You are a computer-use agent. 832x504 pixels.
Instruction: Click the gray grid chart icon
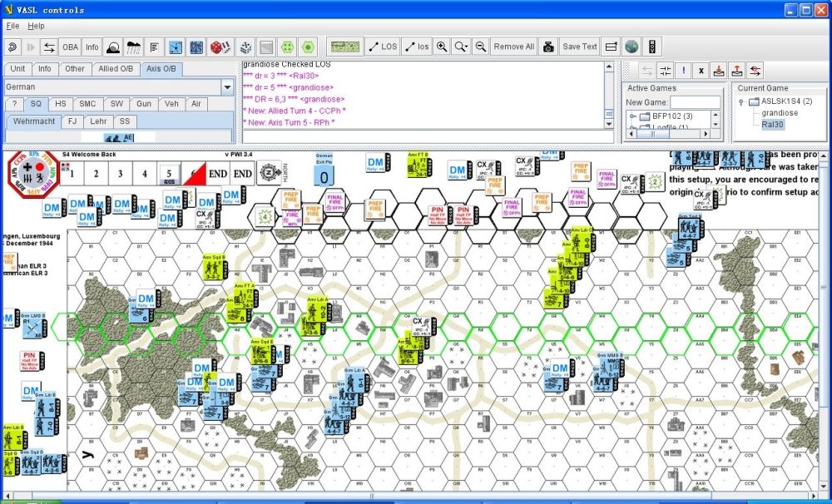(x=266, y=47)
